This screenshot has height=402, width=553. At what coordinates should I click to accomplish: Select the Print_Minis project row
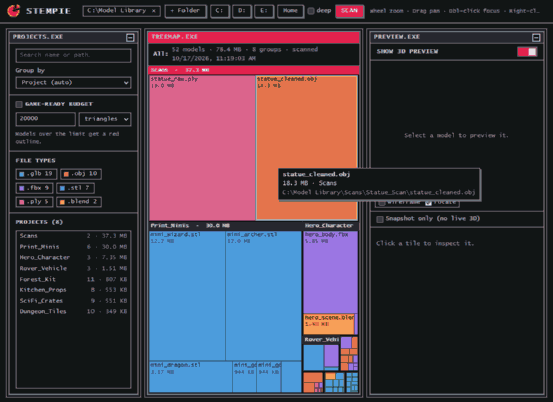tap(73, 247)
